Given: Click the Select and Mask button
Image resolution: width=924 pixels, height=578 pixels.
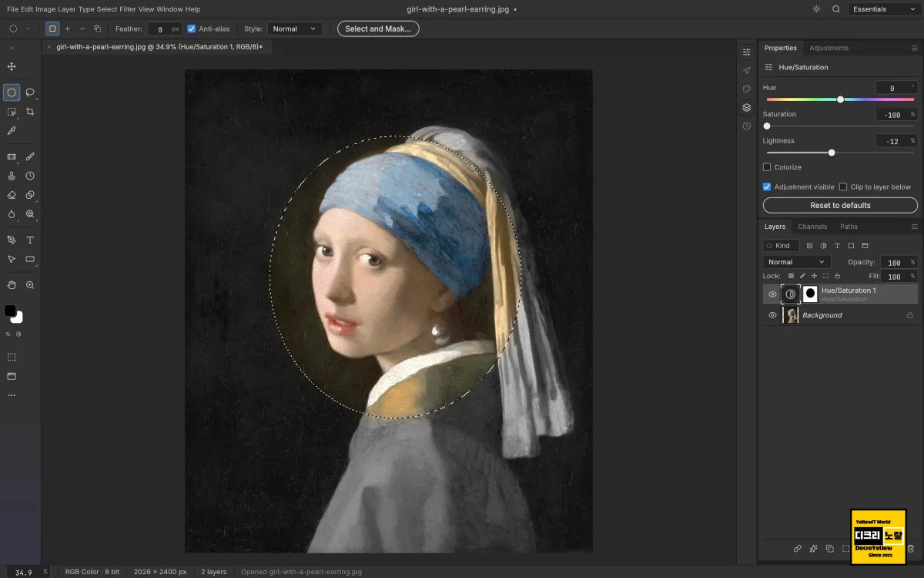Looking at the screenshot, I should pos(378,29).
